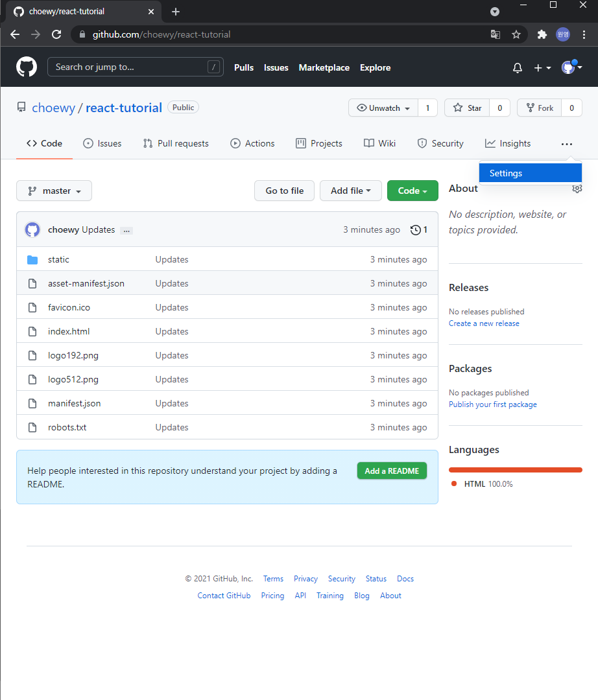Open the Security repository tab
This screenshot has height=700, width=598.
[440, 143]
